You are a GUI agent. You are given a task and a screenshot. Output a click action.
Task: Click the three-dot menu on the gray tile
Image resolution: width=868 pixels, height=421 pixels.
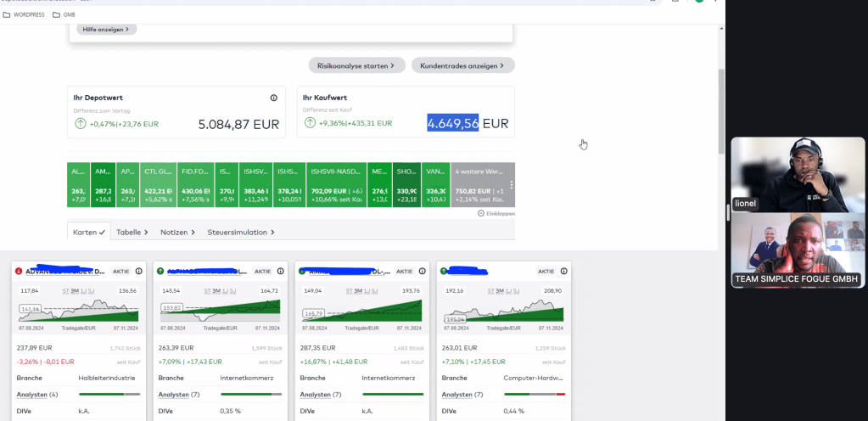point(511,184)
